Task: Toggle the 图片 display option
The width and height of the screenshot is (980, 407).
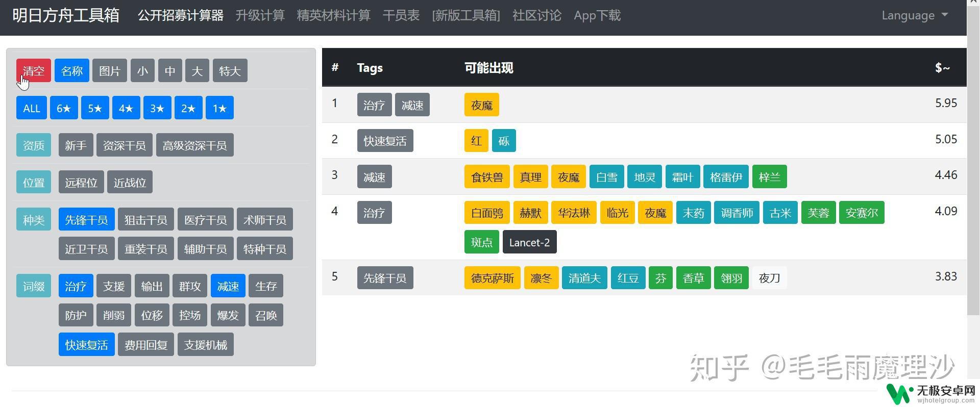Action: point(110,70)
